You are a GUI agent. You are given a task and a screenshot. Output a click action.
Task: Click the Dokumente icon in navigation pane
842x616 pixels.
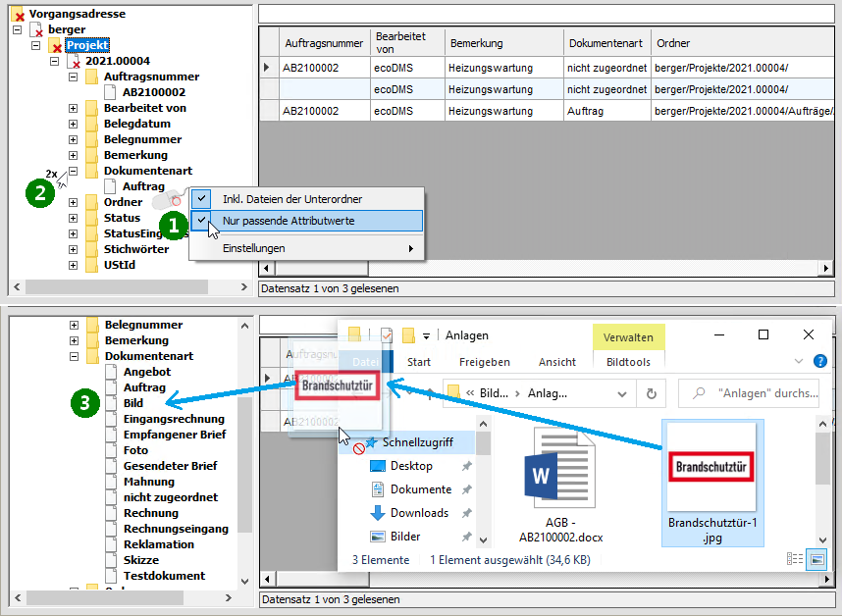[x=378, y=489]
